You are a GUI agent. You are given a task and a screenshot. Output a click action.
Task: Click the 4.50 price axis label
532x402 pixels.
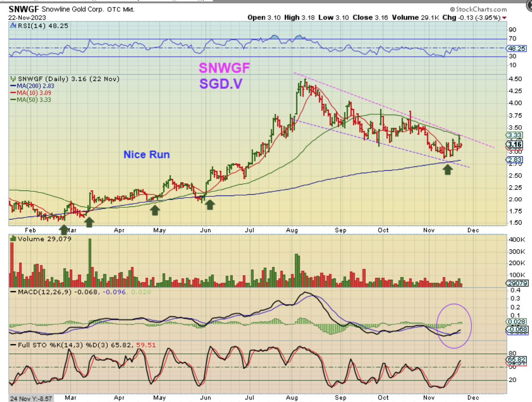coord(515,79)
